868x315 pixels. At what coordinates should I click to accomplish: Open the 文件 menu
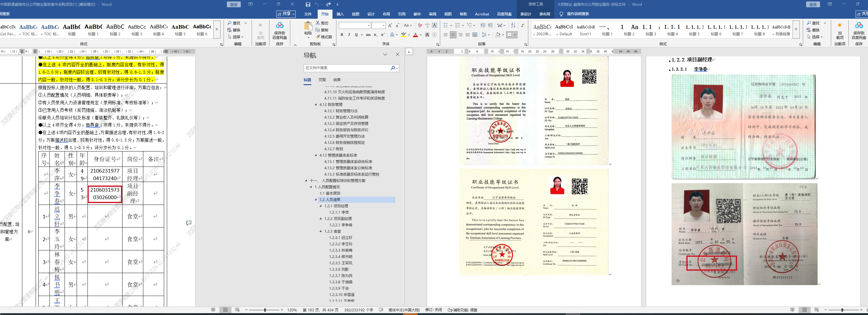pyautogui.click(x=308, y=14)
